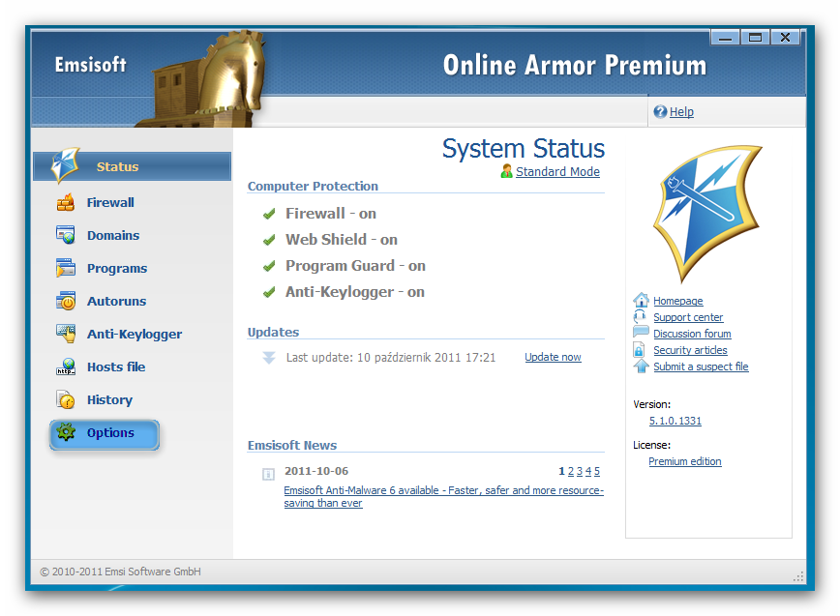Click the blue Help question mark icon
The image size is (840, 616).
pyautogui.click(x=660, y=111)
